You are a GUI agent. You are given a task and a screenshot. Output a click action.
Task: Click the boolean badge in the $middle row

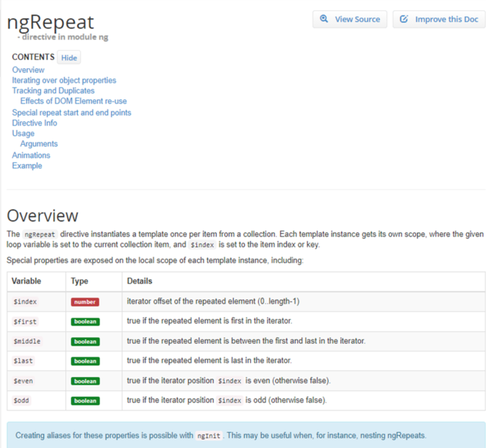point(85,342)
